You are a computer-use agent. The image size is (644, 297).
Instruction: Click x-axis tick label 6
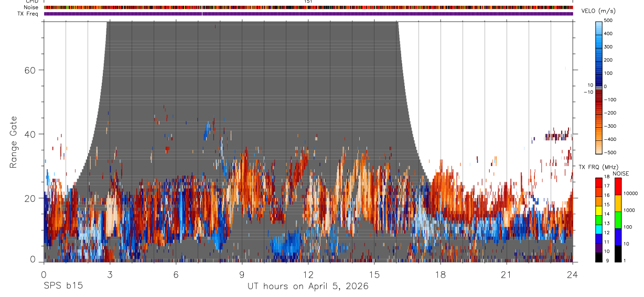[176, 274]
